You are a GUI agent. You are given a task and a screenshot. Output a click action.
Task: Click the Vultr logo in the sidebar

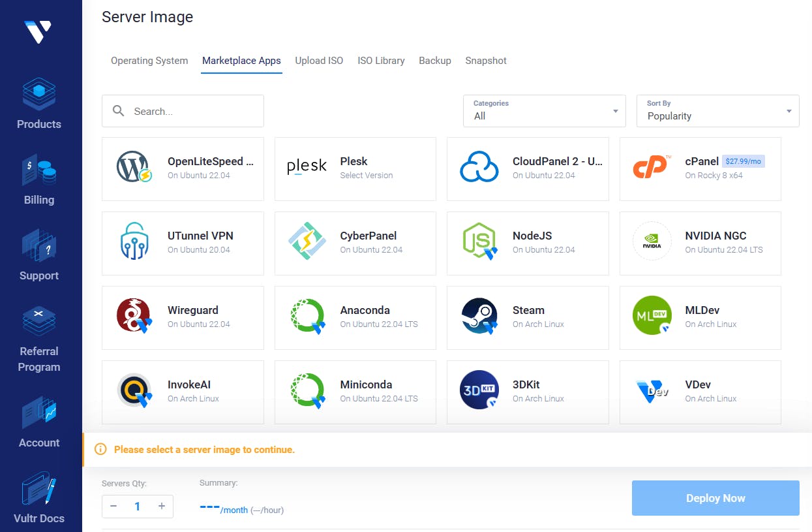tap(38, 31)
